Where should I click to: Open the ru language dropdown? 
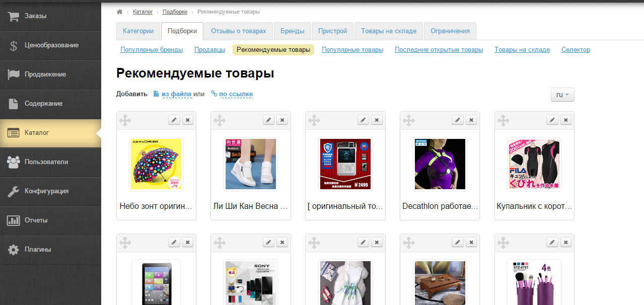tap(562, 95)
